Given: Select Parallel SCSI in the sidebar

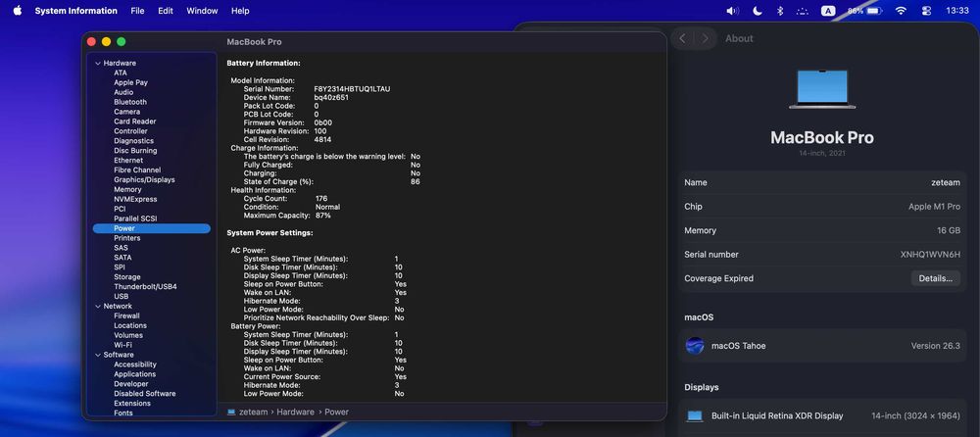Looking at the screenshot, I should (x=135, y=218).
